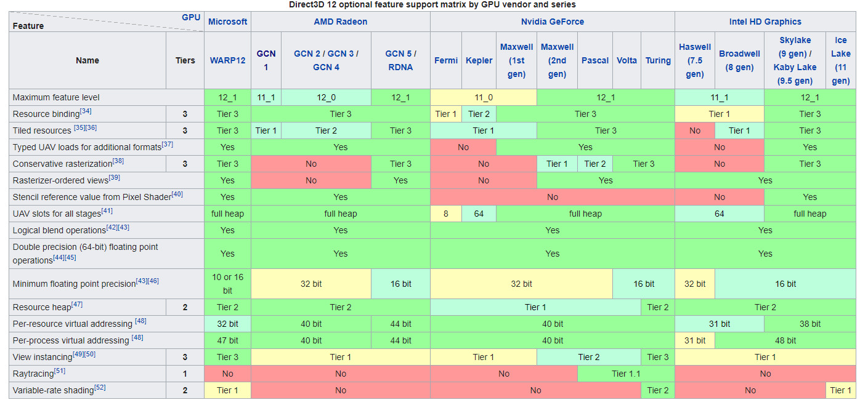Click the 'Raytracing' row label
This screenshot has height=413, width=868.
33,374
